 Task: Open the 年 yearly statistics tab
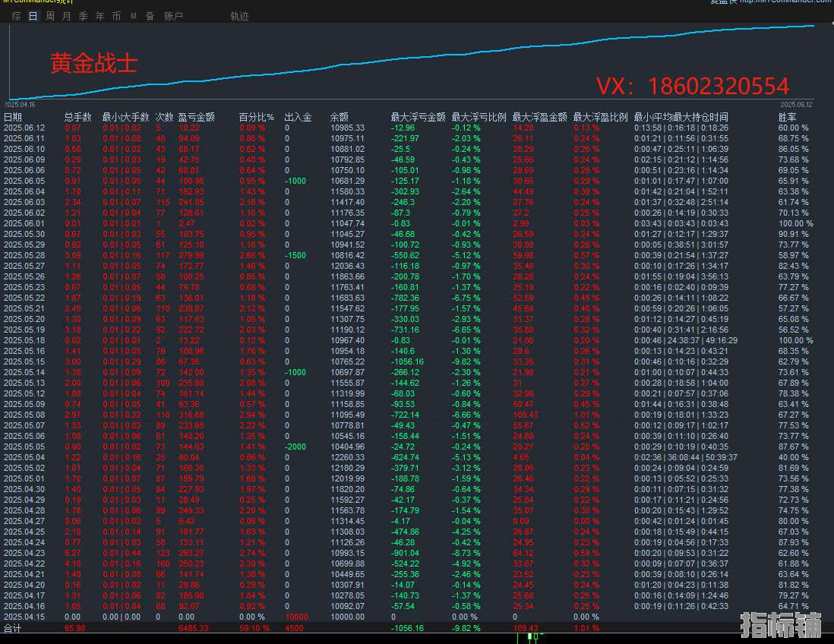(100, 16)
